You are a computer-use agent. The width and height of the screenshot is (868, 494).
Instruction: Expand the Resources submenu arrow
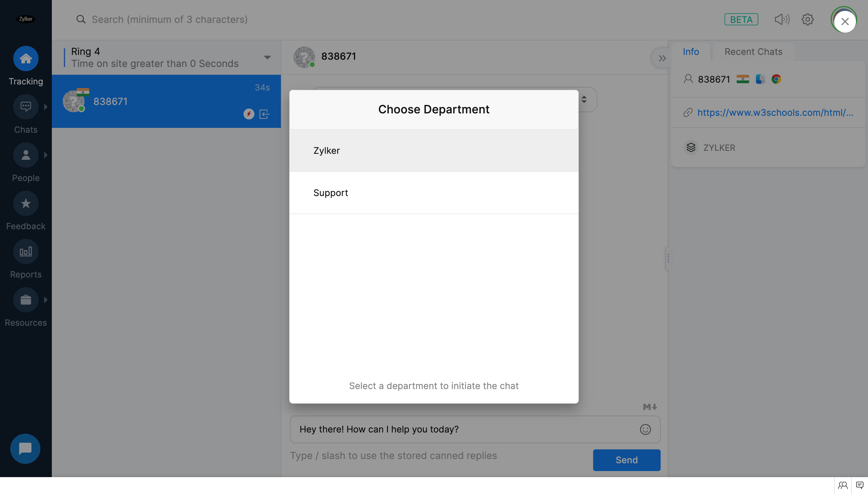pyautogui.click(x=46, y=300)
